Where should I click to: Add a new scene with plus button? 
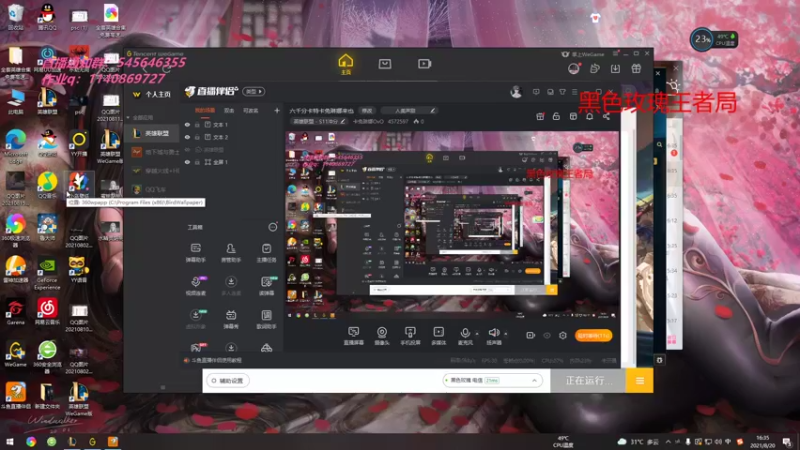277,110
